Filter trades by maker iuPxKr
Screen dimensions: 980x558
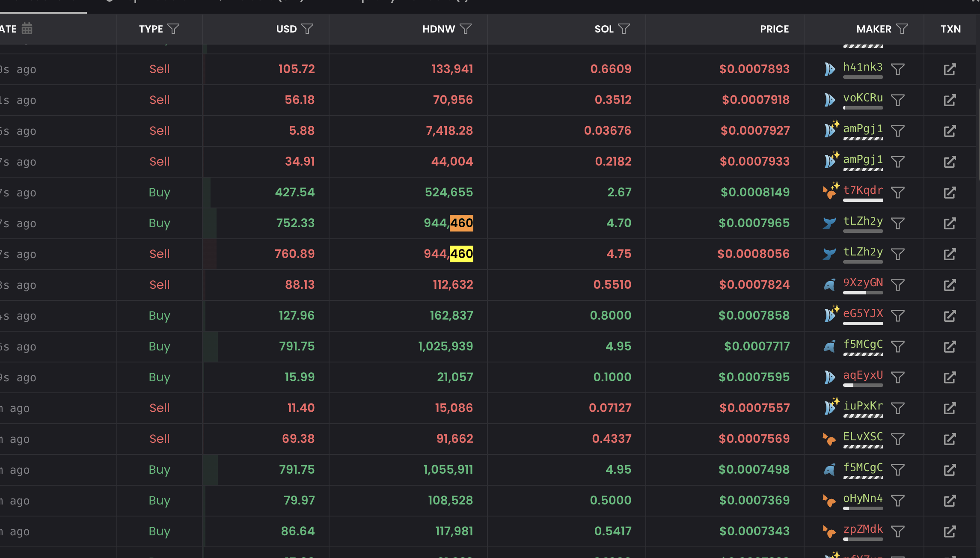click(898, 408)
